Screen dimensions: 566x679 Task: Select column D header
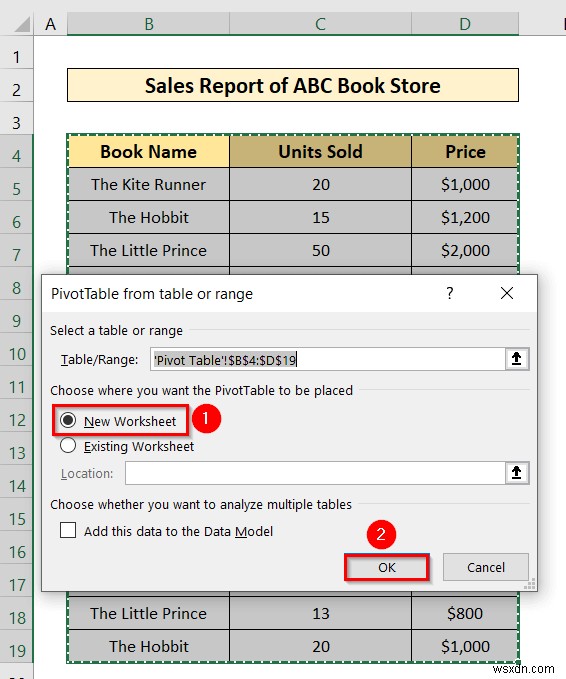pyautogui.click(x=465, y=24)
